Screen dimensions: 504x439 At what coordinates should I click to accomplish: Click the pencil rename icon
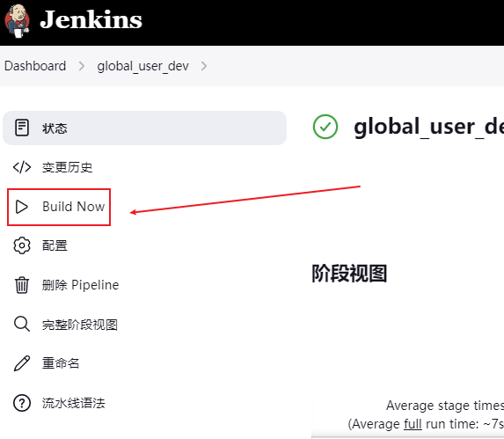[22, 363]
